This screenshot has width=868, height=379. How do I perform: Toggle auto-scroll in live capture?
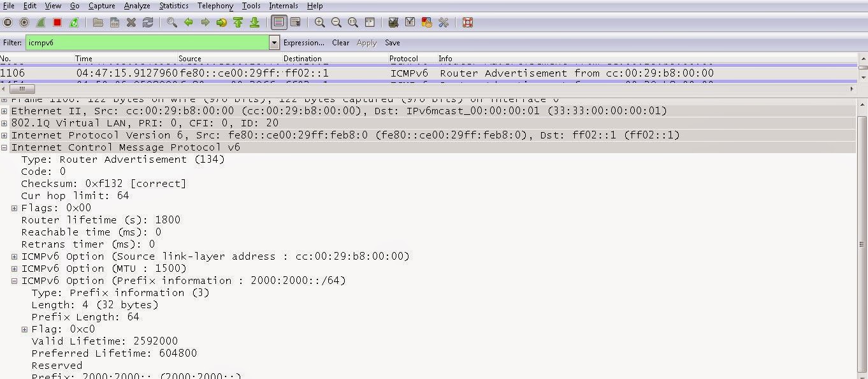pyautogui.click(x=295, y=22)
